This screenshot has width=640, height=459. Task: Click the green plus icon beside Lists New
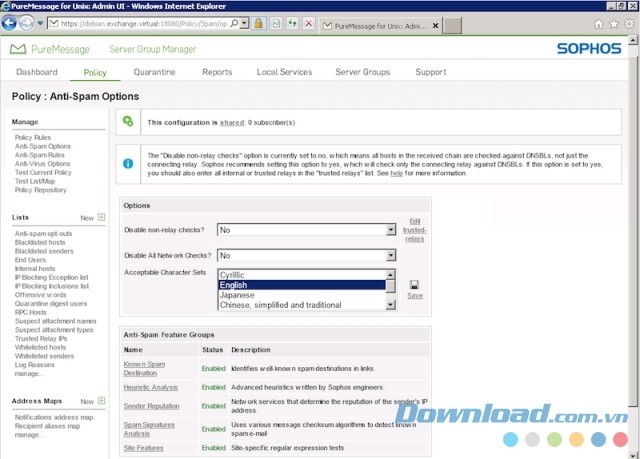point(101,217)
